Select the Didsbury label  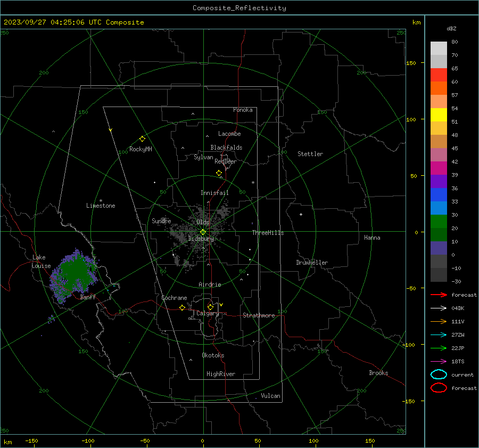pyautogui.click(x=201, y=239)
